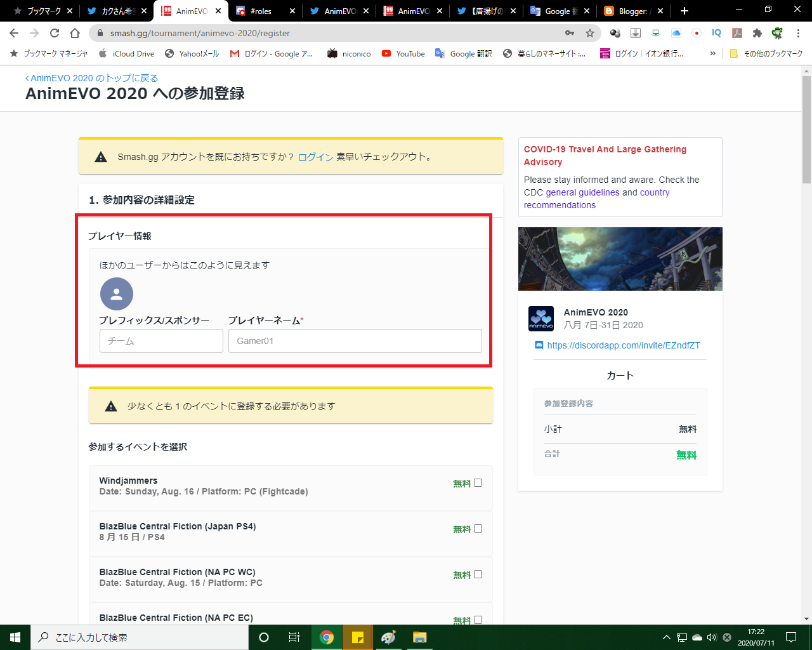
Task: Check BlazBlue Central Fiction (NA PC WC) checkbox
Action: pos(478,574)
